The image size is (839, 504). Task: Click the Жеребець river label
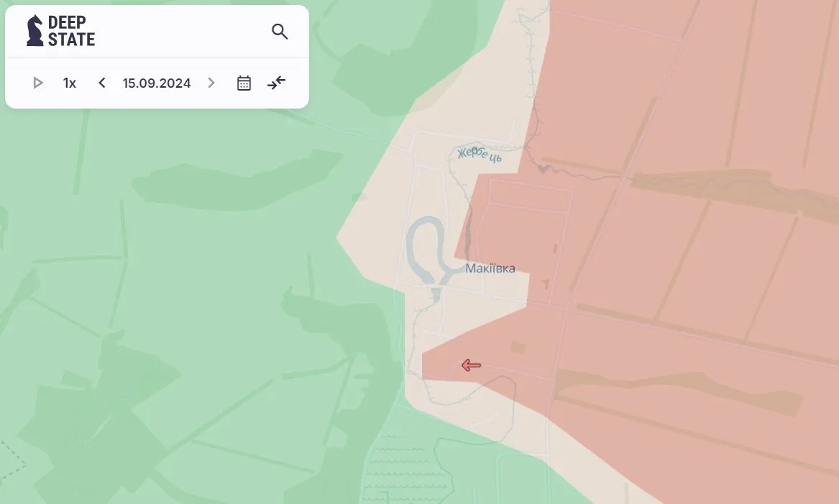click(480, 154)
